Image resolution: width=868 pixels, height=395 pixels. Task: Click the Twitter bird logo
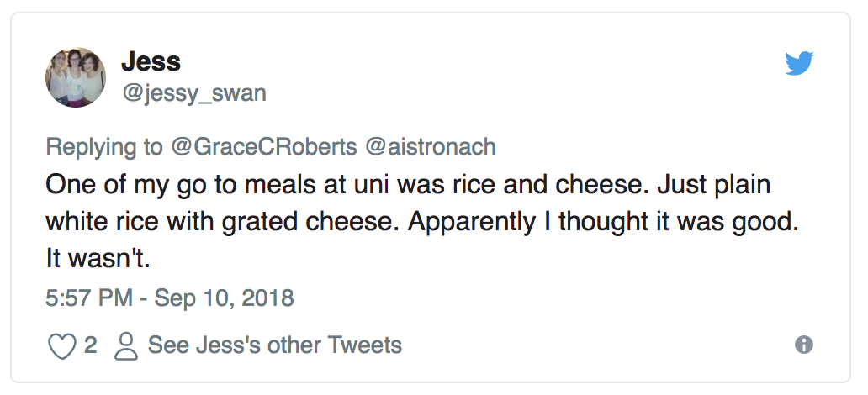799,64
